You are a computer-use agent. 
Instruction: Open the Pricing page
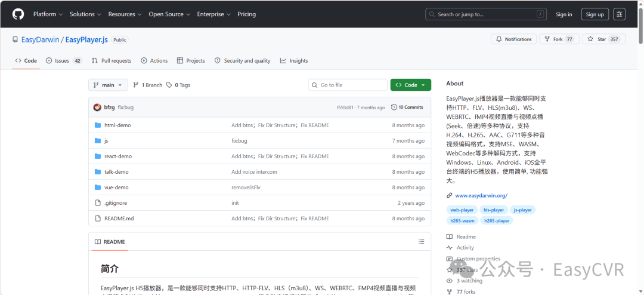pos(246,14)
